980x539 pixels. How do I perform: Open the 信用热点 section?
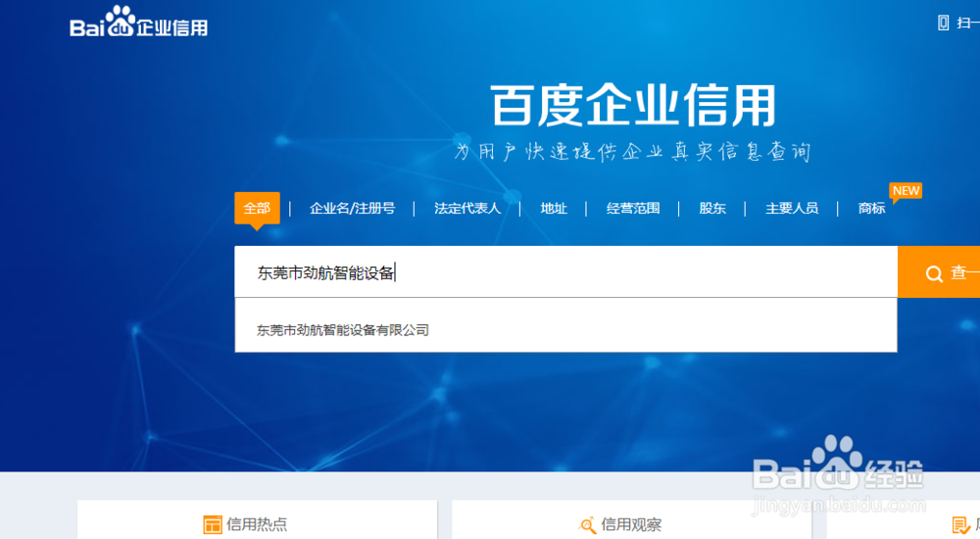pos(257,524)
